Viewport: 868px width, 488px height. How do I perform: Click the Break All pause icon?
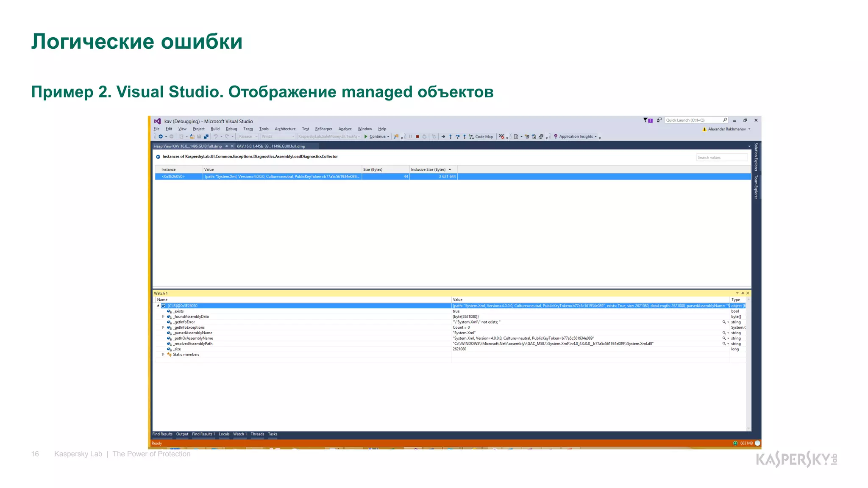[x=411, y=136]
